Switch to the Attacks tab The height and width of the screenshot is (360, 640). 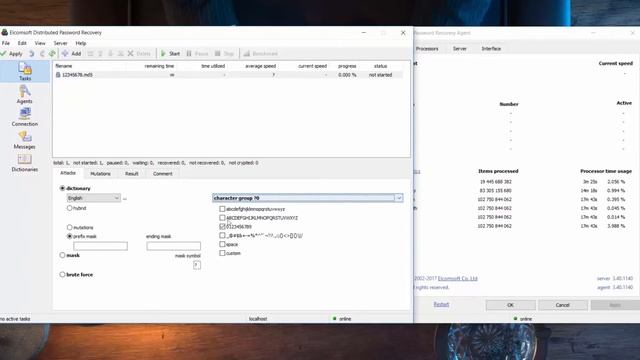(68, 173)
